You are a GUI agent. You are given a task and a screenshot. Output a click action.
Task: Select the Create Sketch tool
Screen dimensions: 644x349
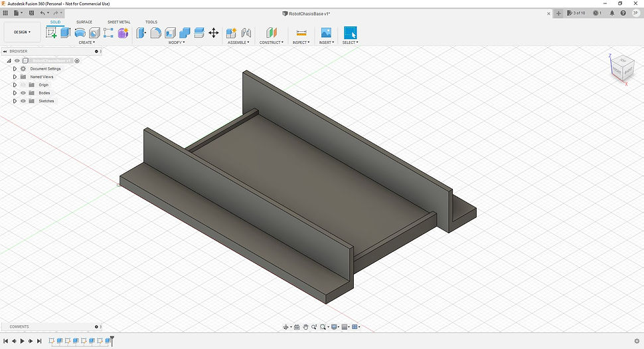51,33
